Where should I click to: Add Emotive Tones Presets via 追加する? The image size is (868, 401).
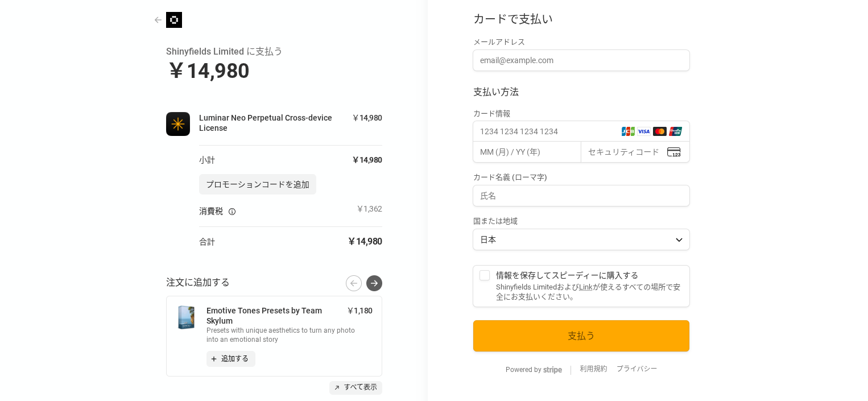(230, 359)
